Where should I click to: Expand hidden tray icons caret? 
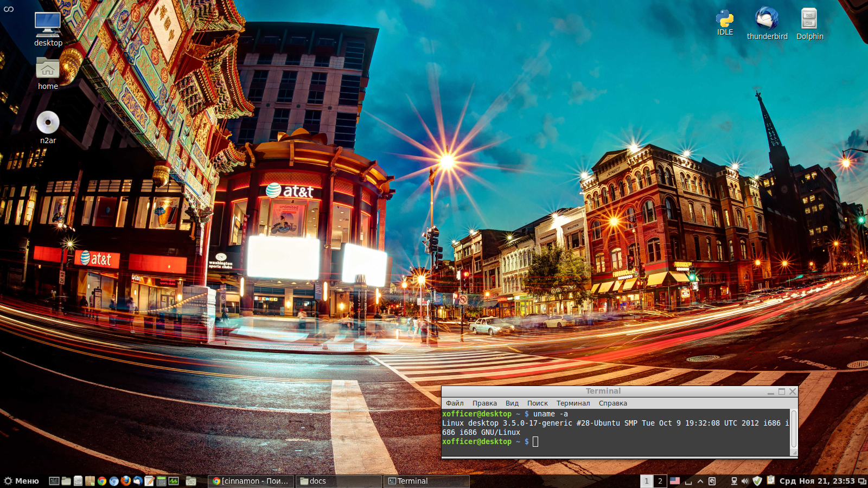[x=700, y=481]
